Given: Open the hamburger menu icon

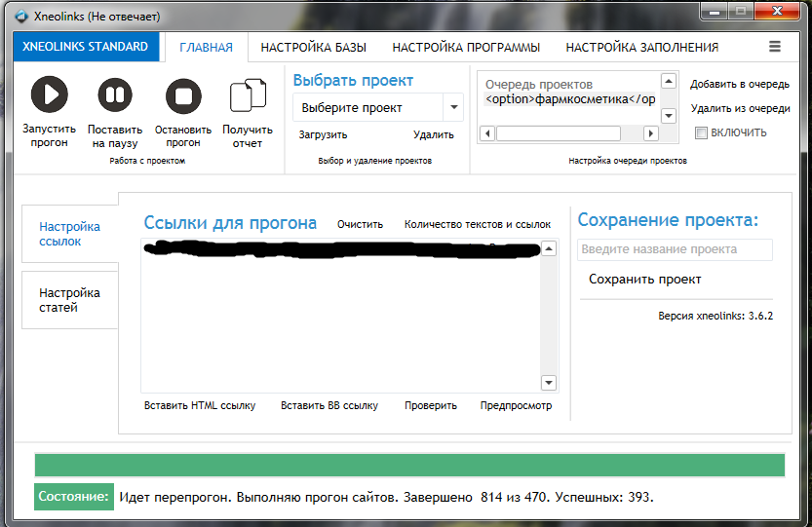Looking at the screenshot, I should point(775,47).
